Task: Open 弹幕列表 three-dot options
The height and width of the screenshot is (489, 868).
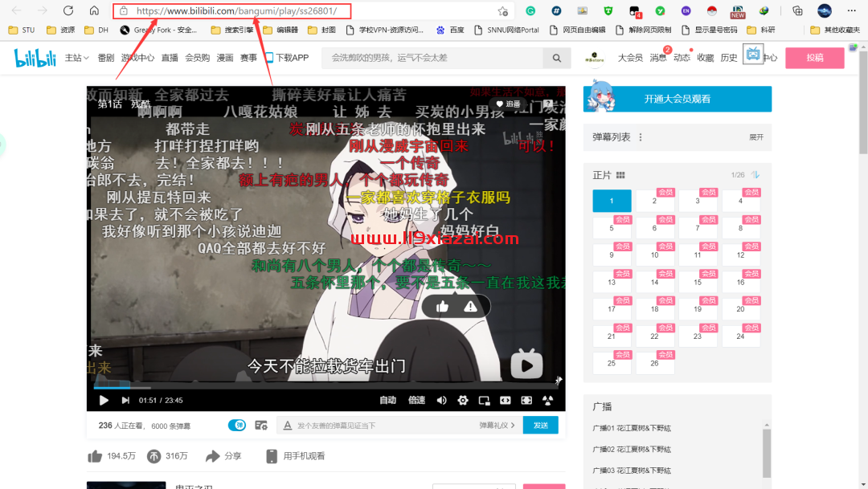Action: click(641, 137)
